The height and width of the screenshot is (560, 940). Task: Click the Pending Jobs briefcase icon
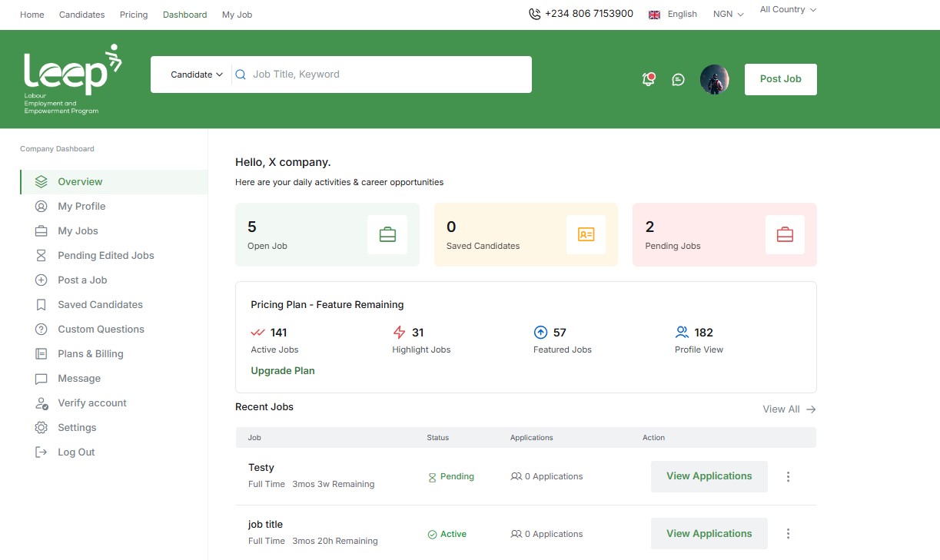[784, 234]
